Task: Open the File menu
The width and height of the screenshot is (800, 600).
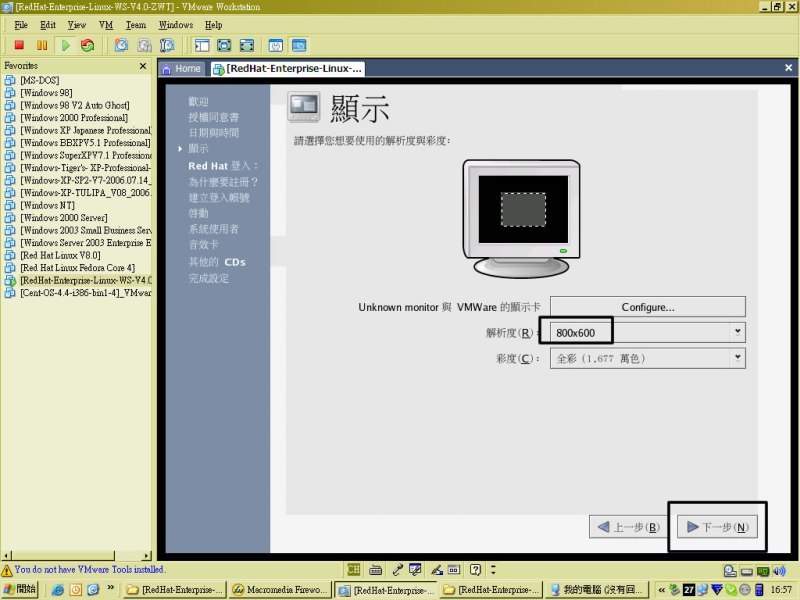Action: (x=21, y=25)
